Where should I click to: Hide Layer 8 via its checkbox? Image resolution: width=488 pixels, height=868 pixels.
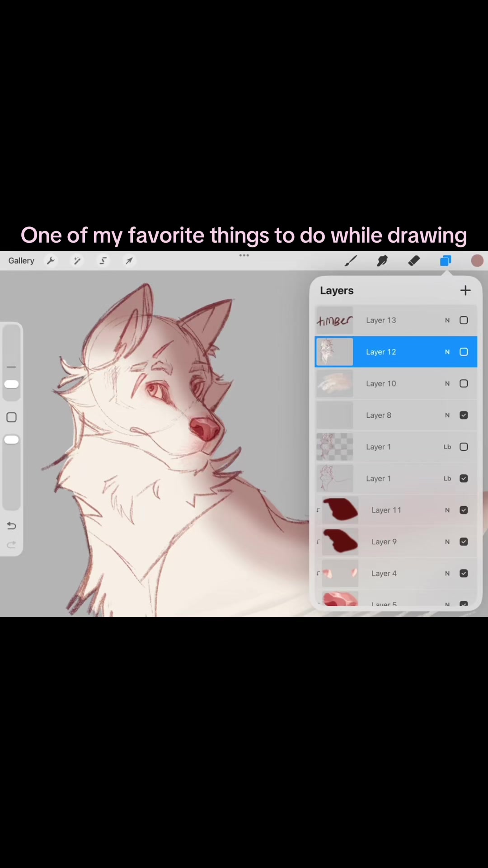tap(464, 415)
